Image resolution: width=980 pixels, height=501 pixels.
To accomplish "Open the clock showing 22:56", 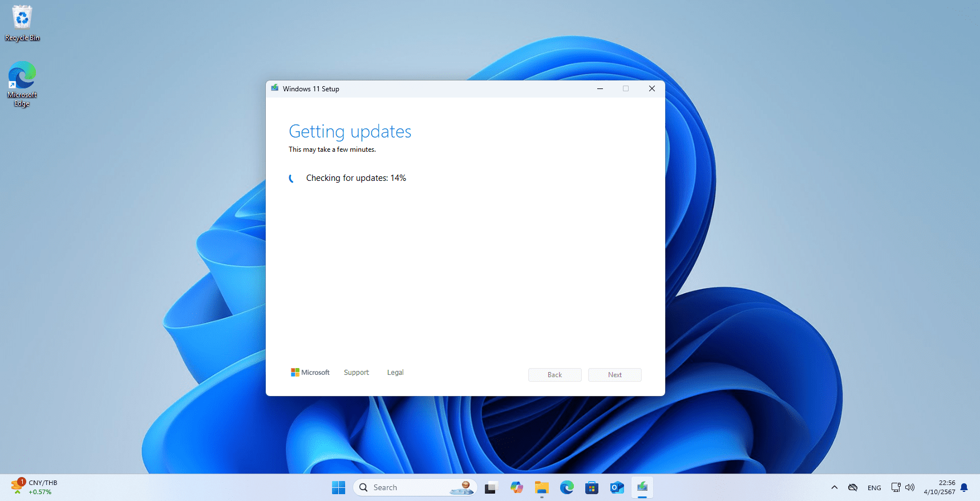I will coord(939,487).
